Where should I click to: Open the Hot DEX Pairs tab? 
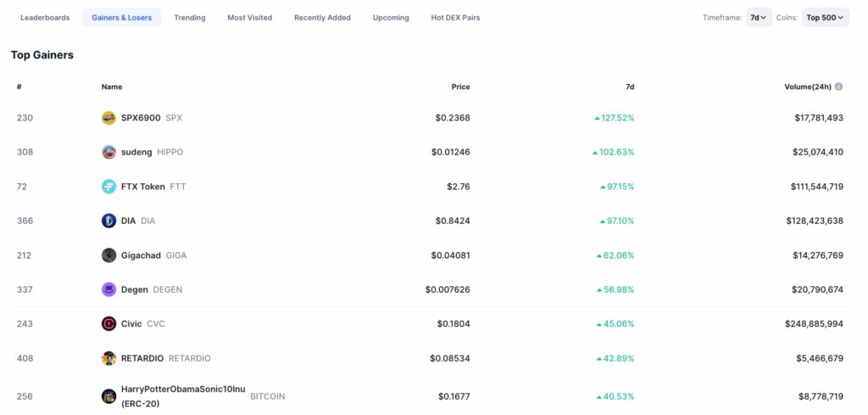[455, 18]
